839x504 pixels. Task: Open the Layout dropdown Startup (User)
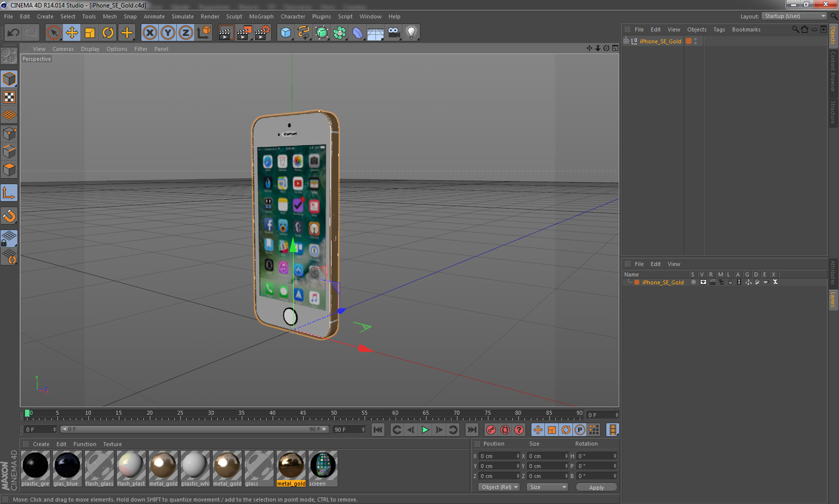pyautogui.click(x=795, y=16)
